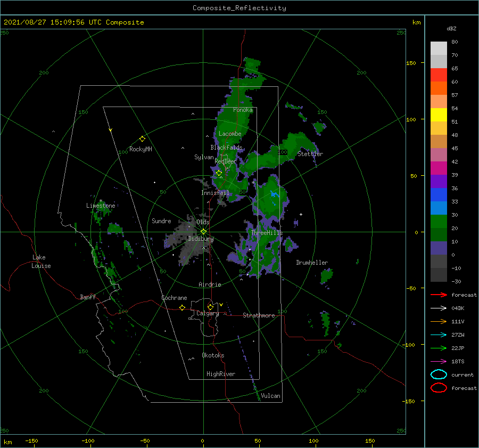This screenshot has height=448, width=479.
Task: Click the dBZ legend heading
Action: pyautogui.click(x=451, y=29)
